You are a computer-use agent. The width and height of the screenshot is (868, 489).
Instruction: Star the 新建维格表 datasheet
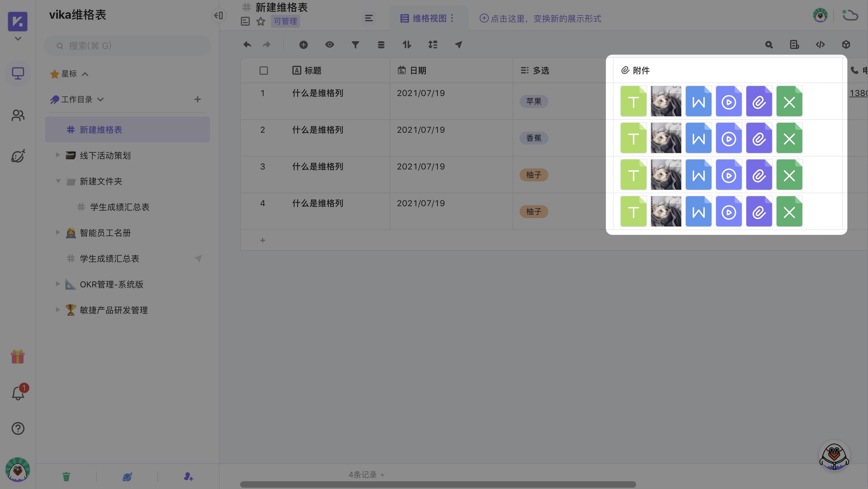[x=260, y=21]
